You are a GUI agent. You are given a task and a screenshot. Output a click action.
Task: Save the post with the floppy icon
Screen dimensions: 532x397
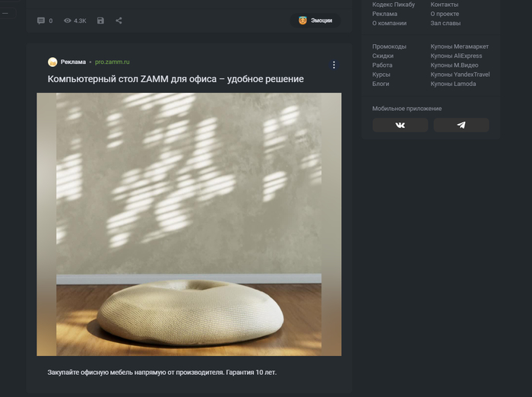pos(100,21)
